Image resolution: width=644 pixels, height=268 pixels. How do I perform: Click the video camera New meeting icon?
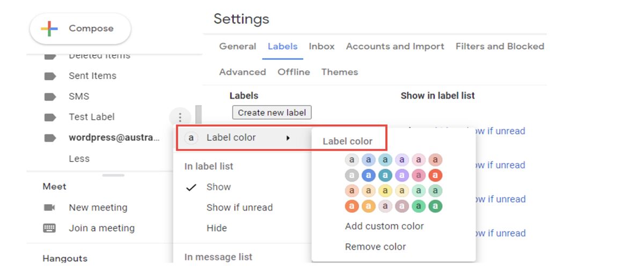tap(50, 207)
